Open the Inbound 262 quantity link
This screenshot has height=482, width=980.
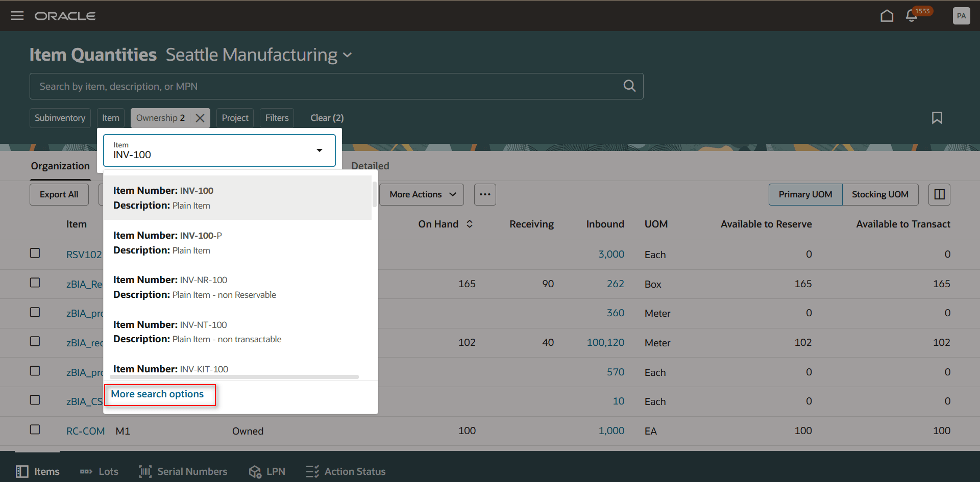[615, 284]
